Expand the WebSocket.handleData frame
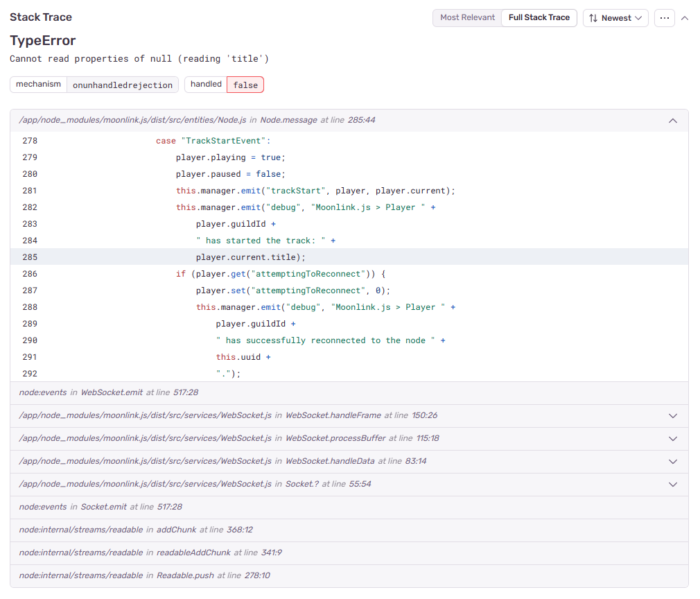 pos(672,462)
